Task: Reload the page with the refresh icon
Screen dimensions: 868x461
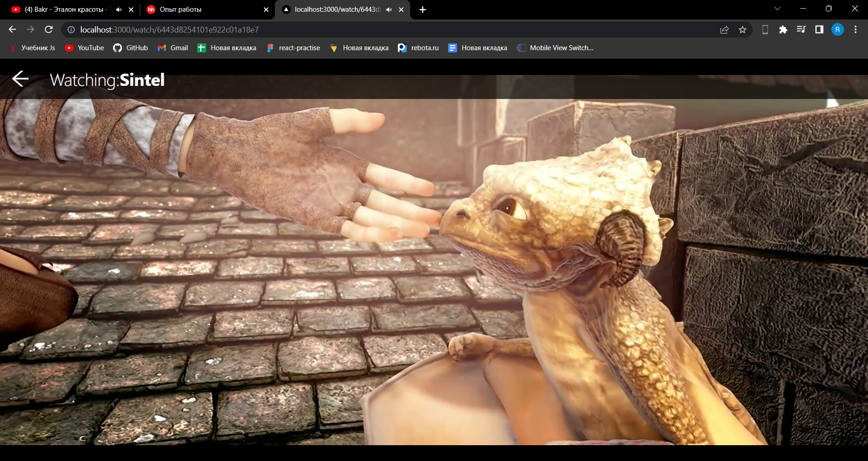Action: coord(49,29)
